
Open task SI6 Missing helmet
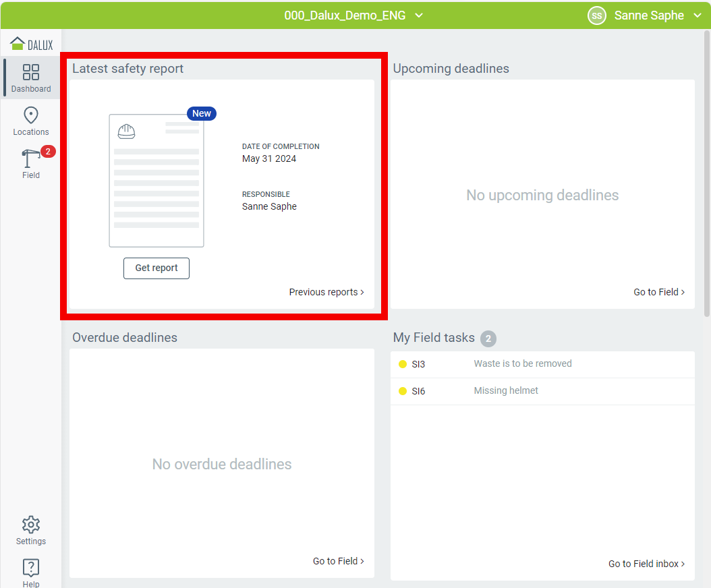click(x=506, y=391)
